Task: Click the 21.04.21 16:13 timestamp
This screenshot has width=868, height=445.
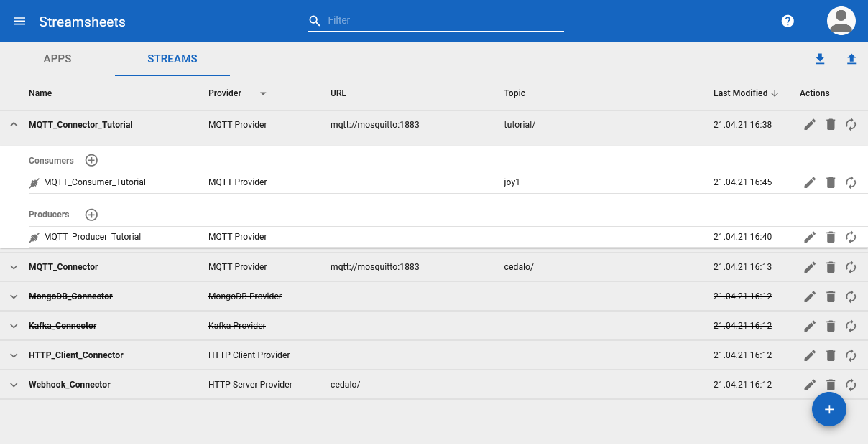Action: pos(743,267)
